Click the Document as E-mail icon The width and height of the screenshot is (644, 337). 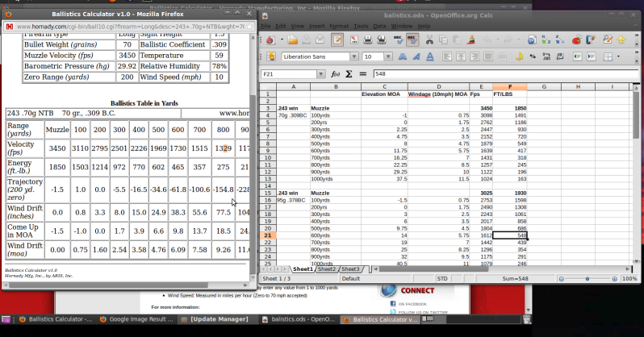(320, 40)
